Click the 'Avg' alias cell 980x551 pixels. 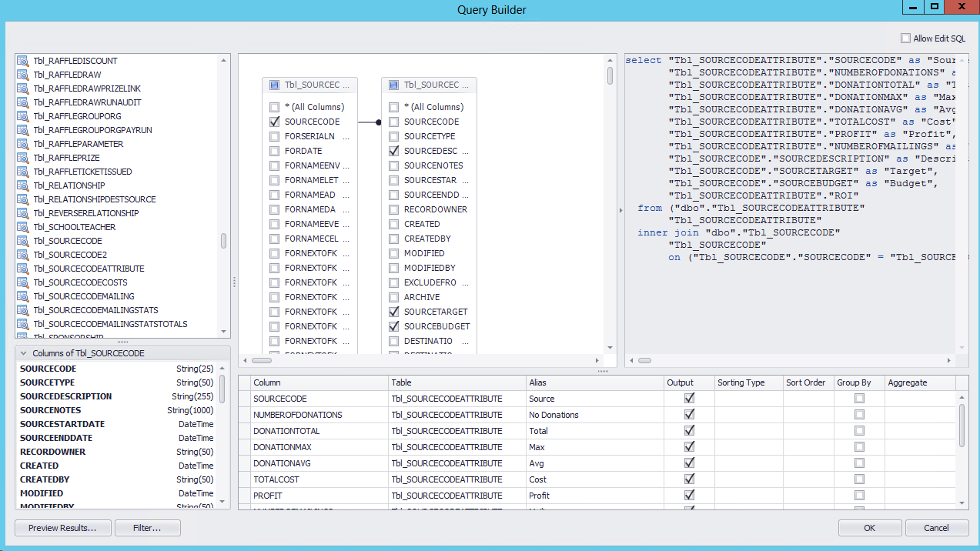click(595, 463)
